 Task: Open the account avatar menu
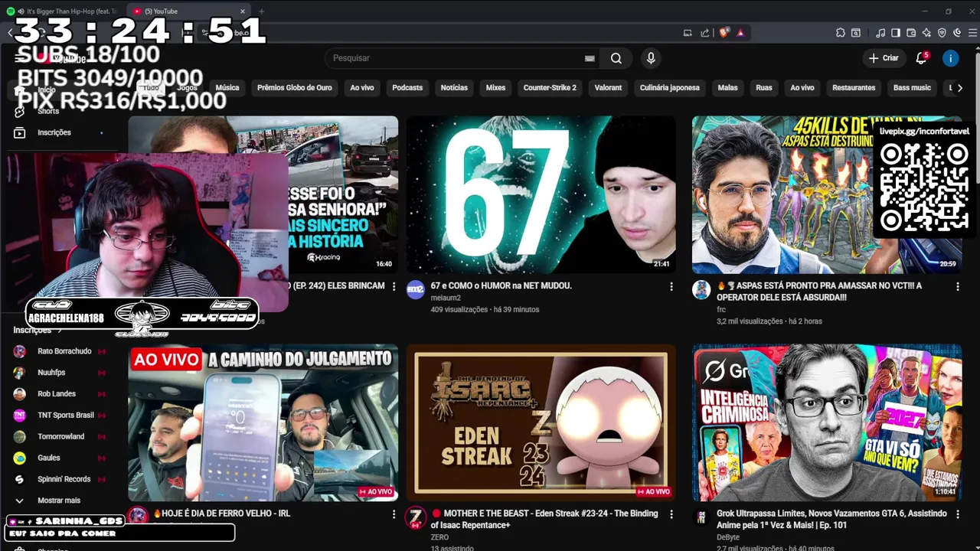(x=951, y=58)
